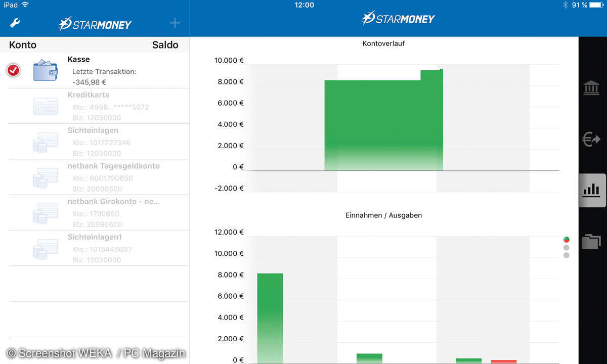Open the bank accounts view icon
This screenshot has width=607, height=364.
click(x=591, y=87)
